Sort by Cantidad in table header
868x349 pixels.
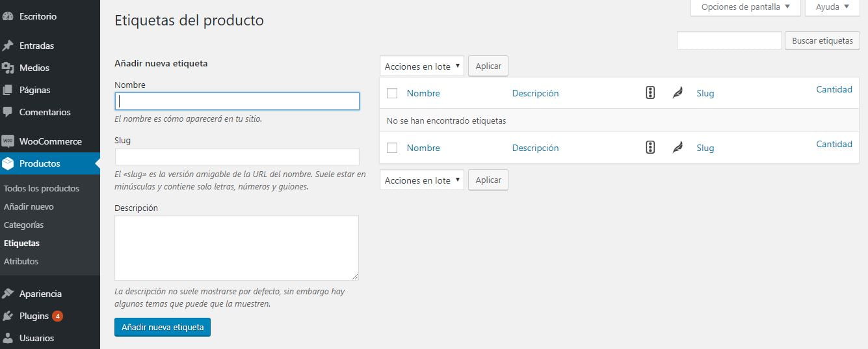(x=834, y=89)
